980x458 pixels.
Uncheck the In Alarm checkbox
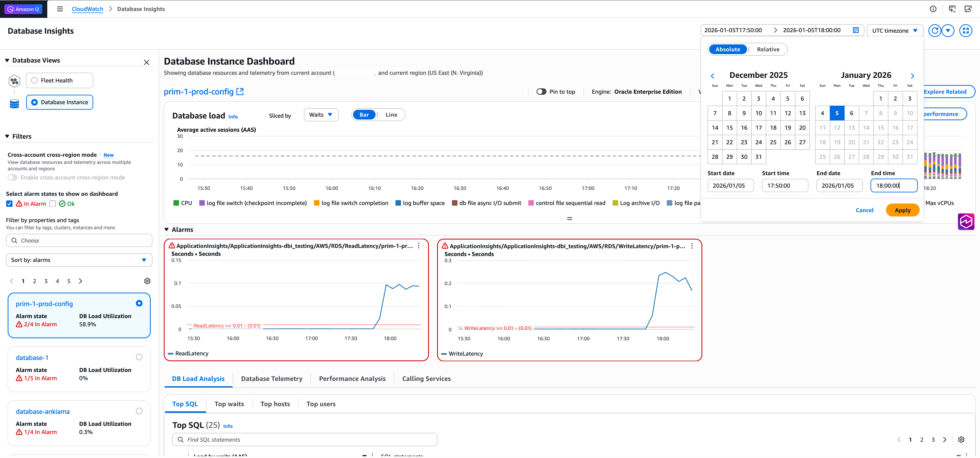click(9, 204)
